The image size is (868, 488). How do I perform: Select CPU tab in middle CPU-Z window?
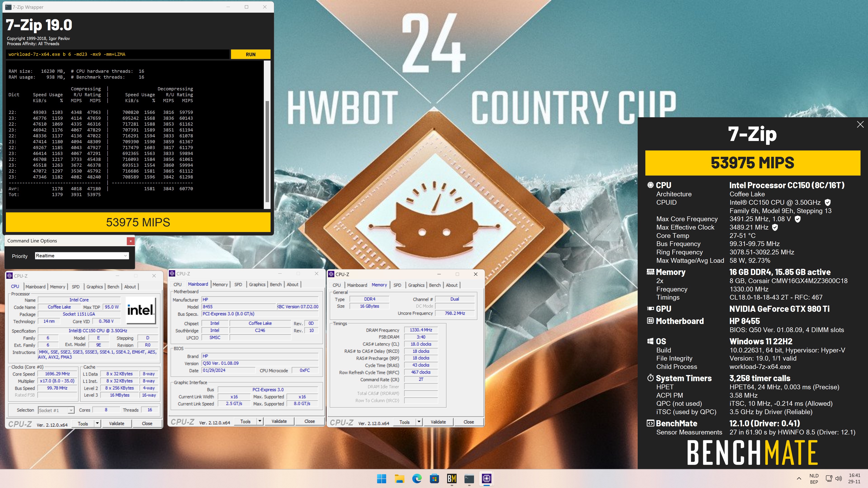[x=178, y=285]
